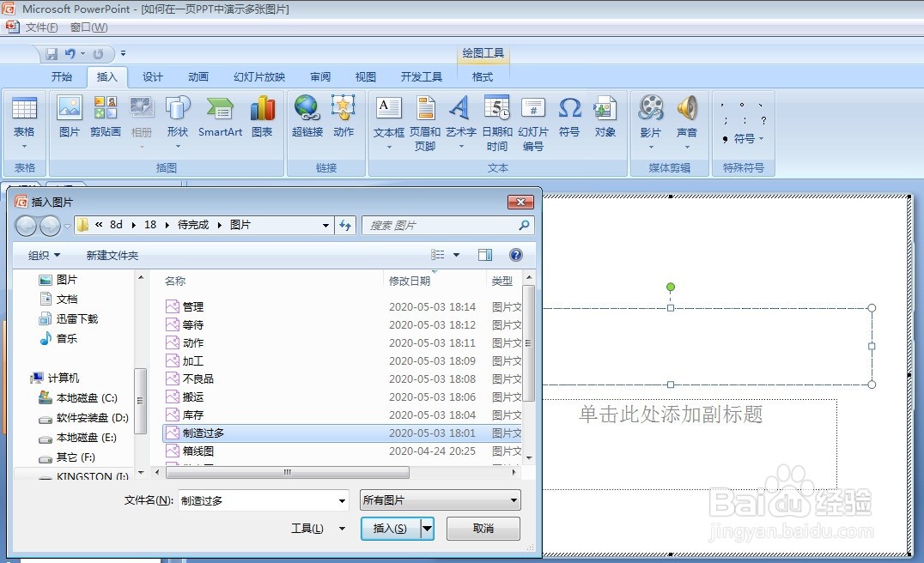The height and width of the screenshot is (563, 924).
Task: Open the WordArt (艺术字) gallery
Action: (x=461, y=122)
